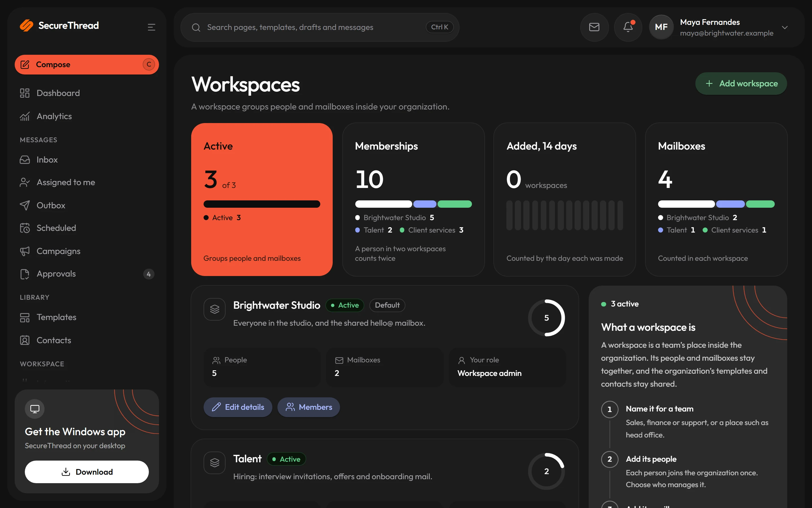812x508 pixels.
Task: Click the Active status badge on Talent
Action: (286, 459)
